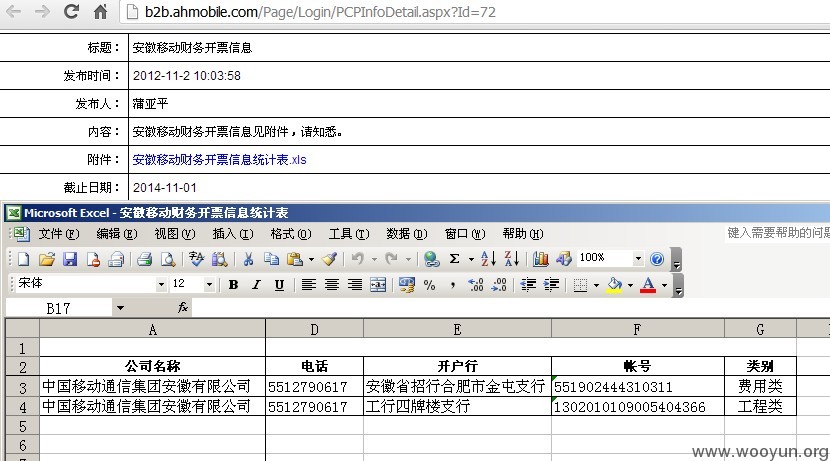The height and width of the screenshot is (461, 830).
Task: Open the zoom 100% dropdown
Action: point(638,259)
